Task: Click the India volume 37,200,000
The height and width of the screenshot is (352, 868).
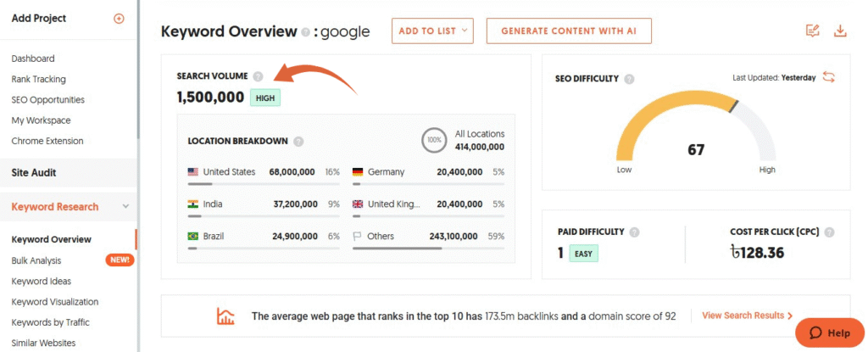Action: [x=296, y=204]
